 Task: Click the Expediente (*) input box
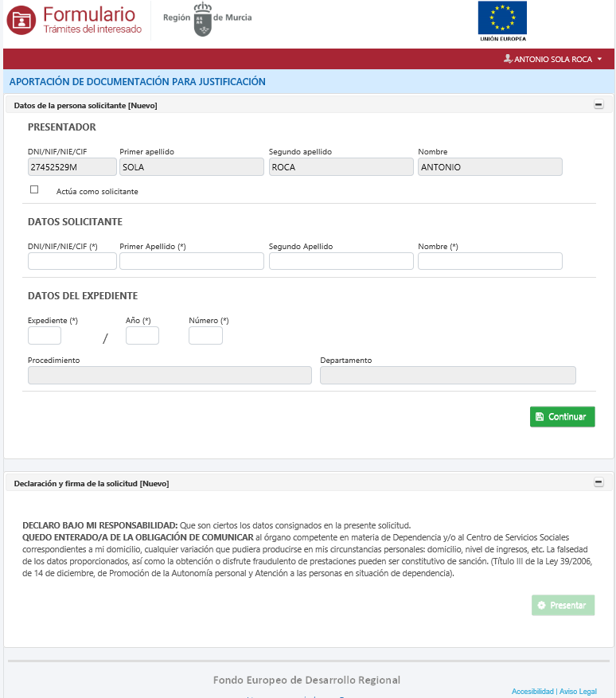[x=45, y=336]
